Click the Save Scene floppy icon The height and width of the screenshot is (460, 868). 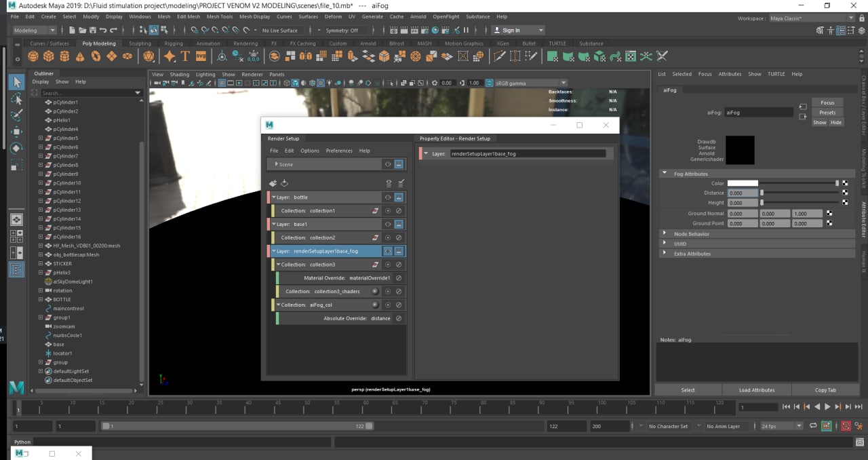pos(93,30)
